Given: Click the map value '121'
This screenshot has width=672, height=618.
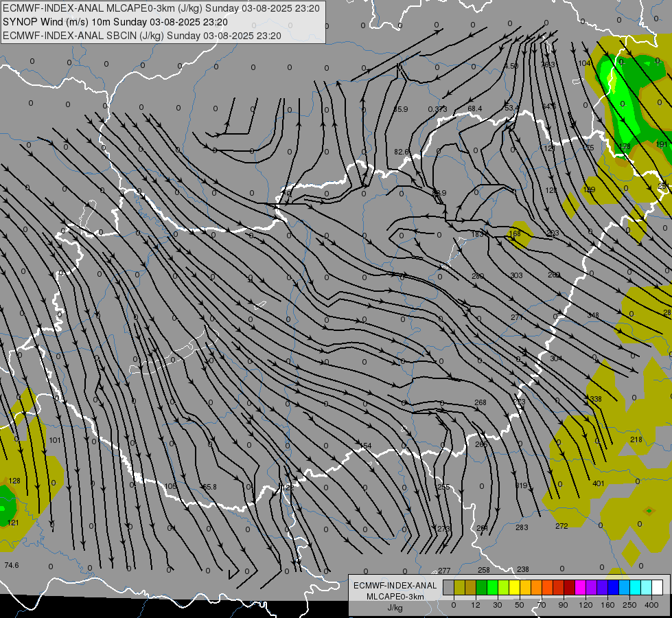Looking at the screenshot, I should pyautogui.click(x=13, y=523).
